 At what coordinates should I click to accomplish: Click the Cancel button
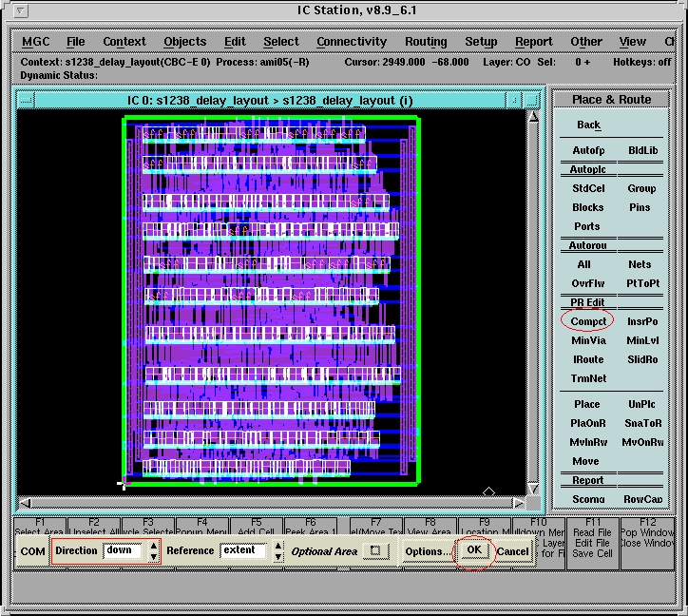point(512,551)
